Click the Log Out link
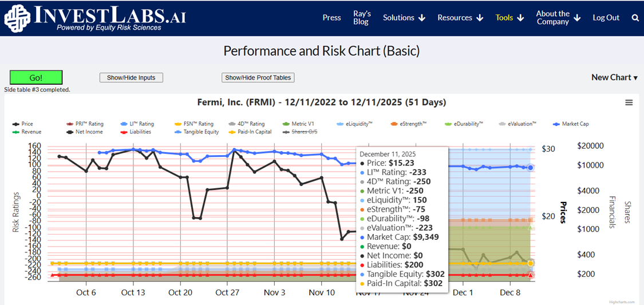The image size is (644, 305). point(606,18)
